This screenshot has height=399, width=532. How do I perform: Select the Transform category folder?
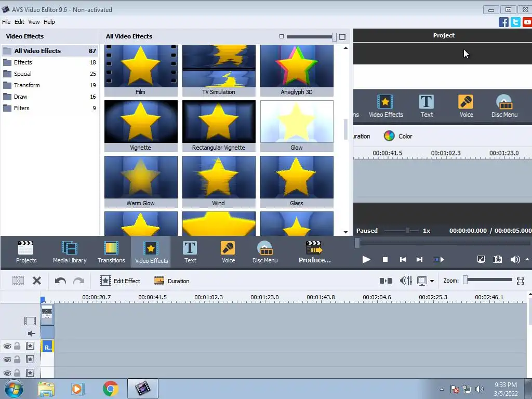(x=49, y=85)
